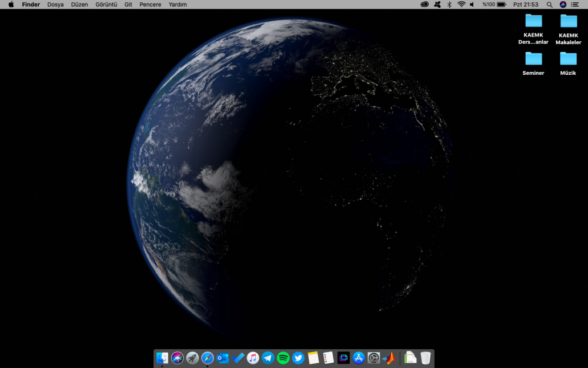Open Telegram from the dock
The width and height of the screenshot is (588, 368).
(x=268, y=357)
